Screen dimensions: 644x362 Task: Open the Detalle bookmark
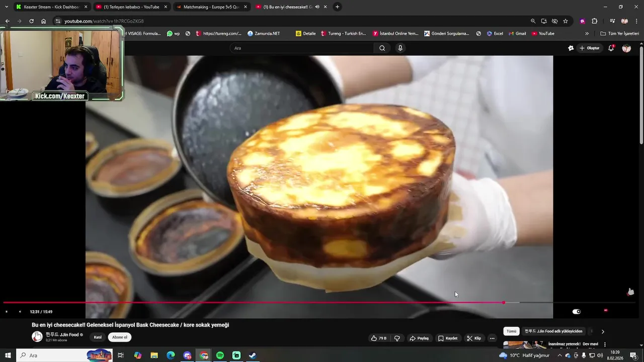click(x=306, y=34)
